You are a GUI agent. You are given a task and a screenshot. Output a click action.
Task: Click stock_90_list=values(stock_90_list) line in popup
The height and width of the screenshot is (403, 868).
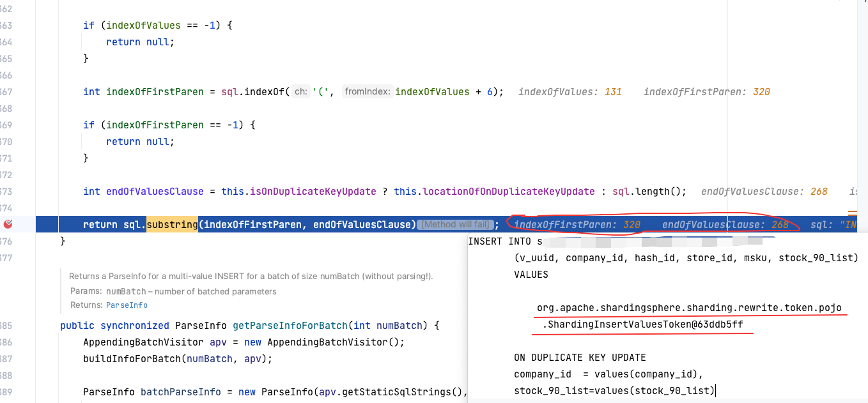(x=615, y=391)
